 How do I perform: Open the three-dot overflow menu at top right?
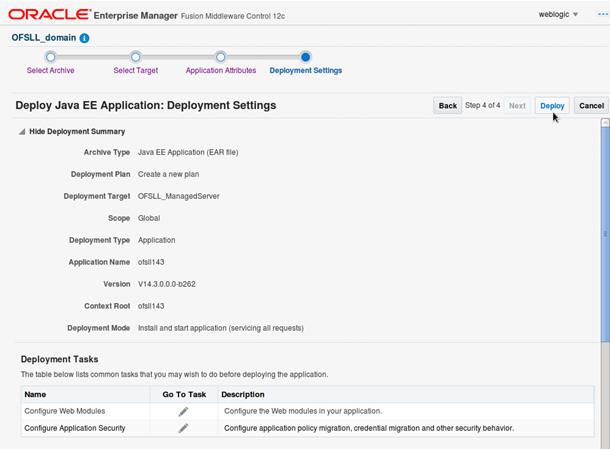pyautogui.click(x=603, y=14)
